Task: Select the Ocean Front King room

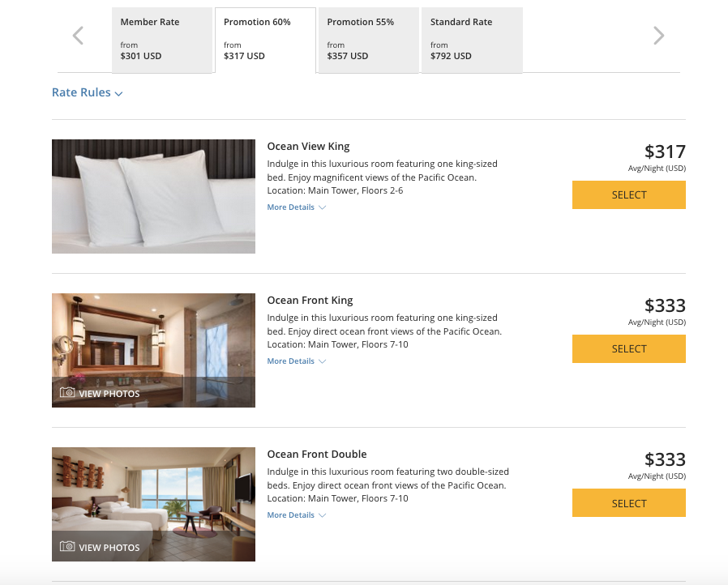Action: (628, 349)
